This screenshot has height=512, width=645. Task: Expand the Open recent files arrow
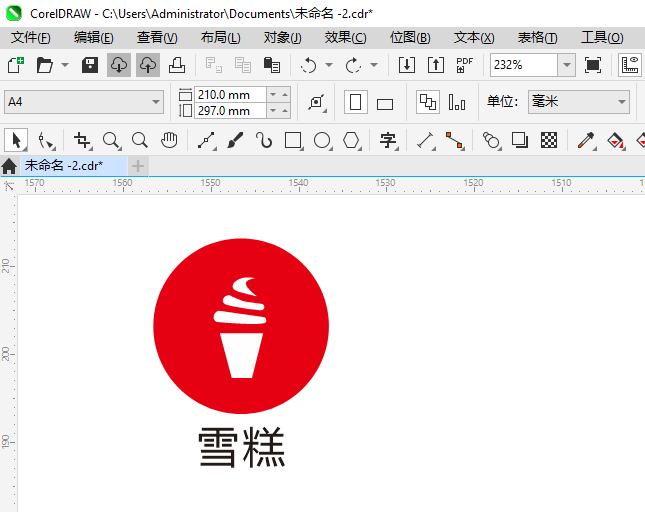click(65, 65)
